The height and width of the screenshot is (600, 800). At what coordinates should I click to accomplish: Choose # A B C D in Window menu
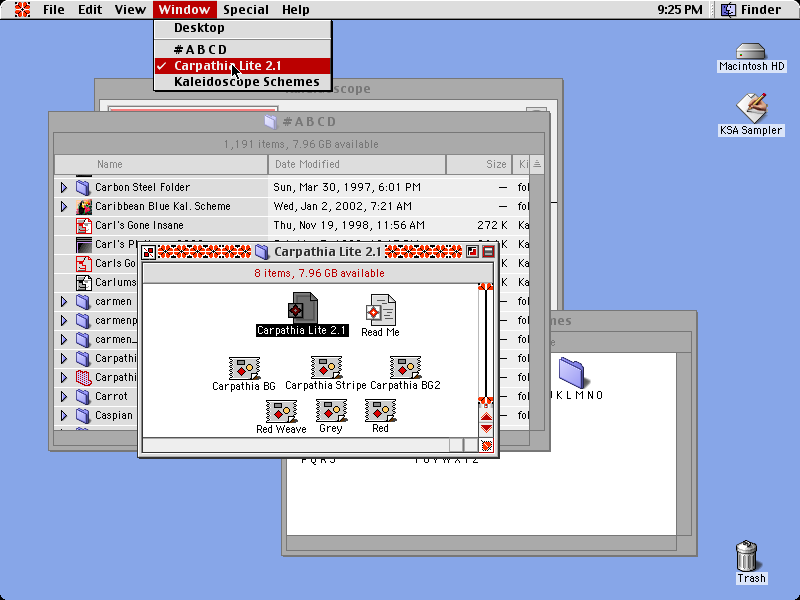click(242, 49)
